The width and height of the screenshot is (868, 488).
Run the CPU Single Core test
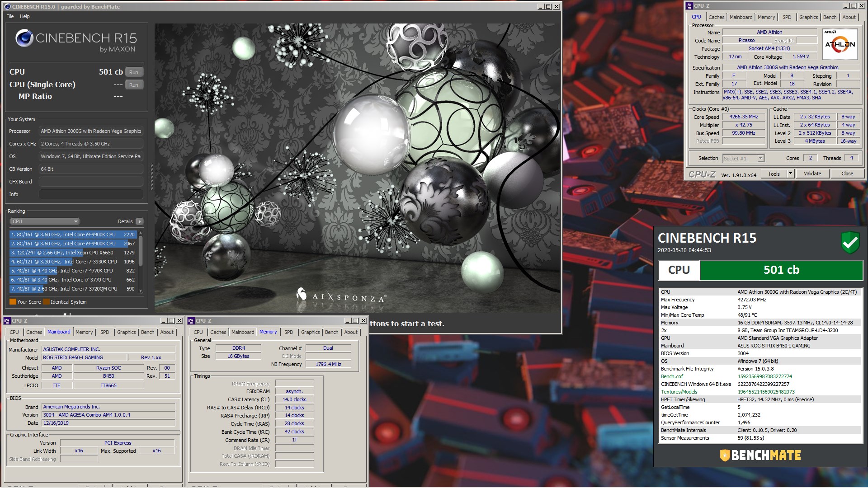[134, 85]
